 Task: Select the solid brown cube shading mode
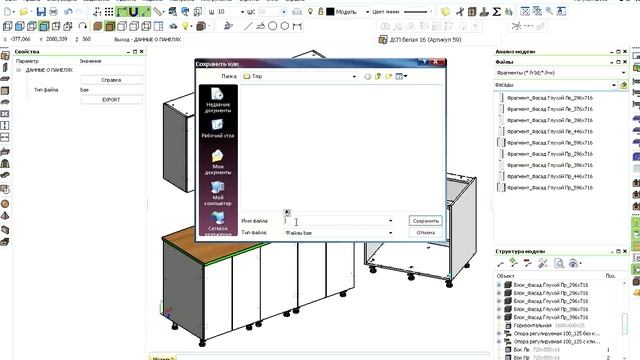click(98, 27)
